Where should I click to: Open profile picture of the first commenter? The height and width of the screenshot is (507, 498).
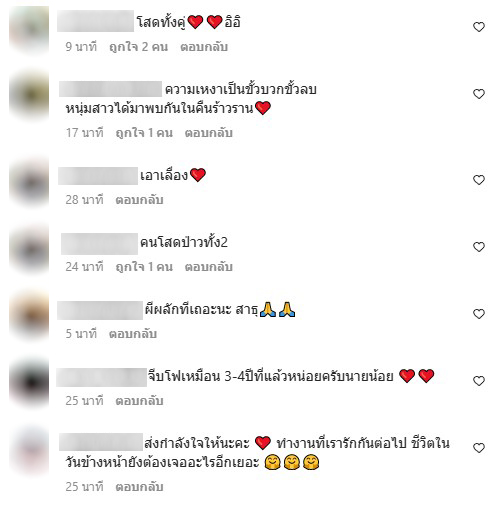point(29,30)
